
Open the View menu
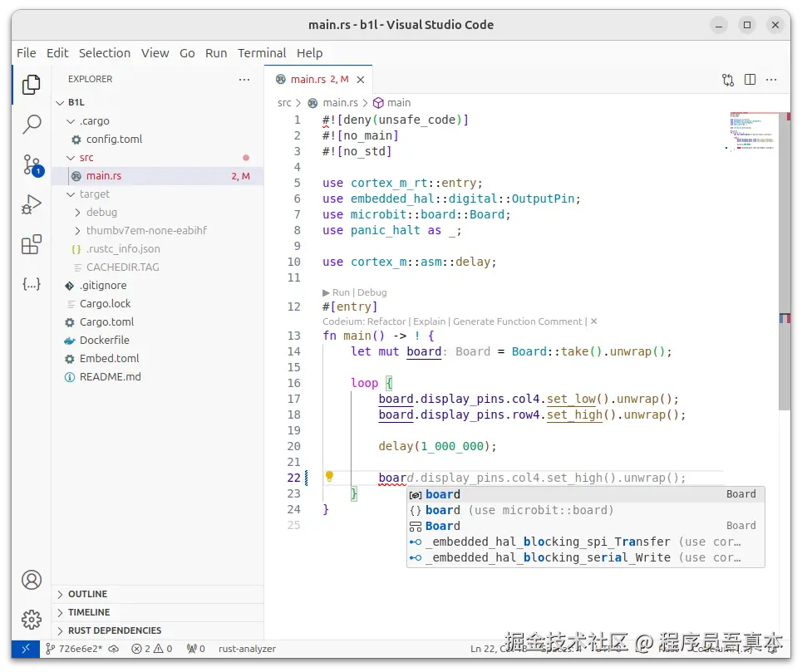[155, 53]
